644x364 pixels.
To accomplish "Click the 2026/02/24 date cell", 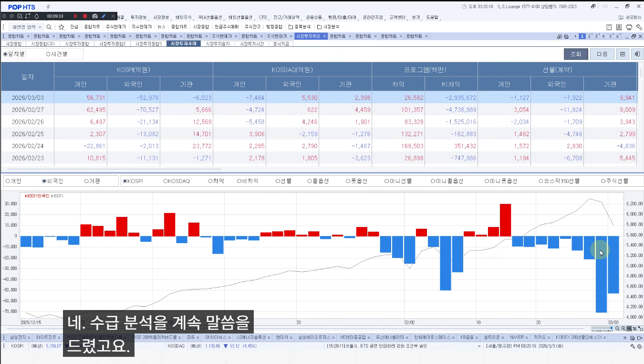I will pyautogui.click(x=28, y=146).
